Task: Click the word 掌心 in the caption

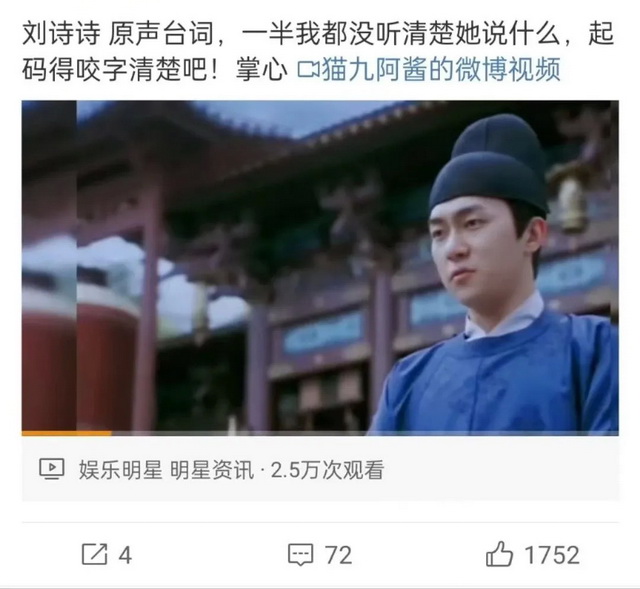Action: pyautogui.click(x=261, y=69)
